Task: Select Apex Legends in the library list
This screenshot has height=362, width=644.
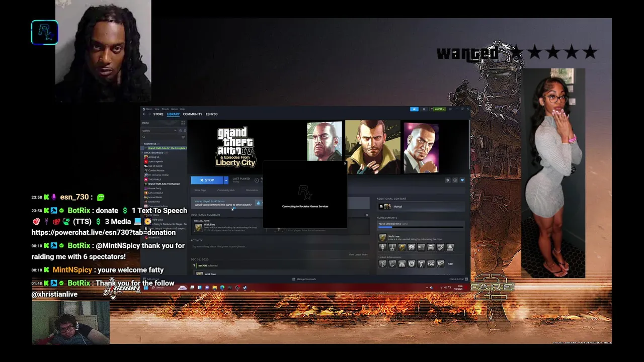Action: pyautogui.click(x=155, y=161)
